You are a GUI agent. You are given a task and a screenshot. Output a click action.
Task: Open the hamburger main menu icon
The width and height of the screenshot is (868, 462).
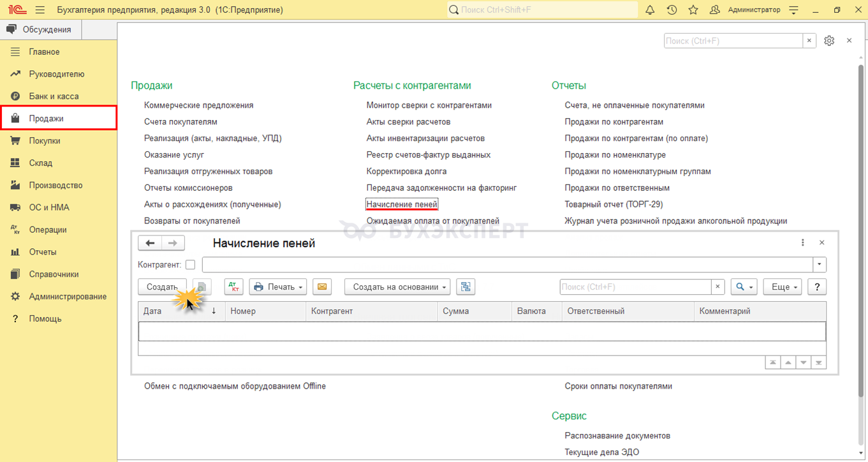point(41,10)
